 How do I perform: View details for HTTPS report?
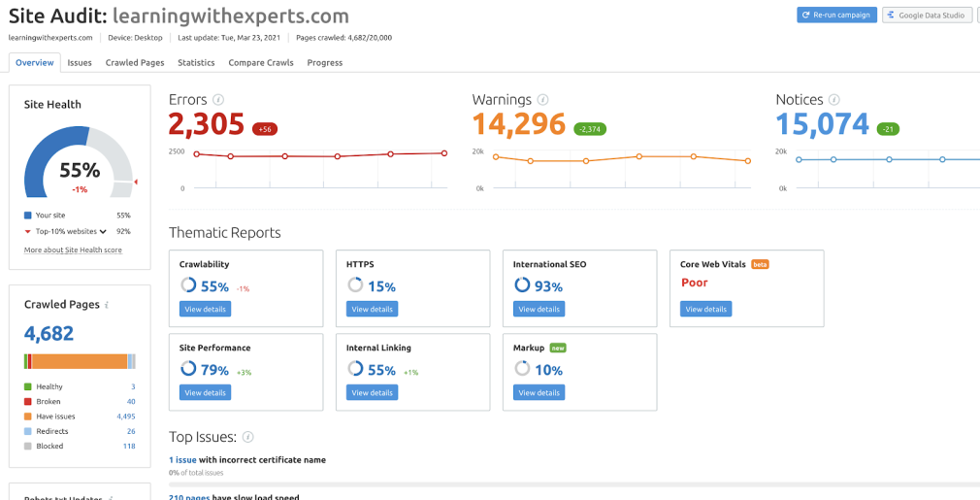click(x=372, y=310)
